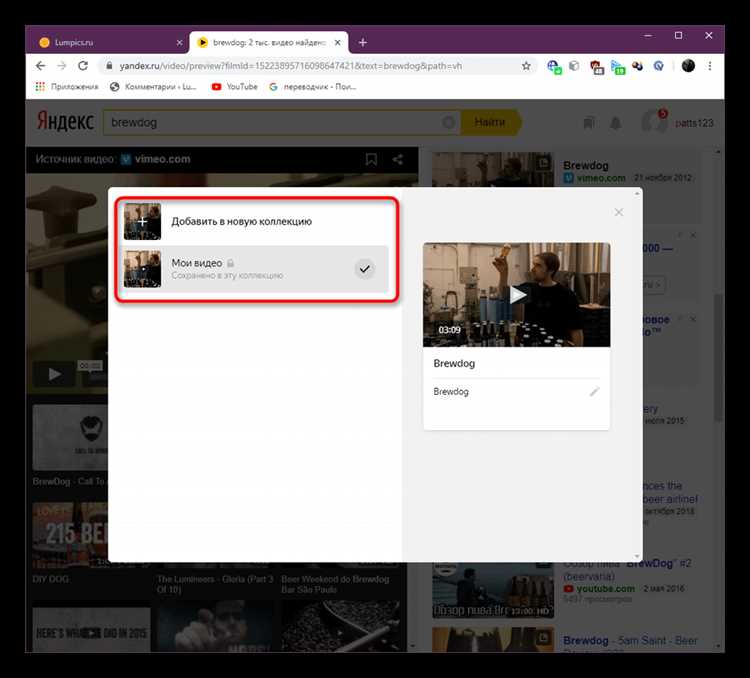
Task: Open the Обзор пива video thumbnail
Action: click(x=493, y=591)
